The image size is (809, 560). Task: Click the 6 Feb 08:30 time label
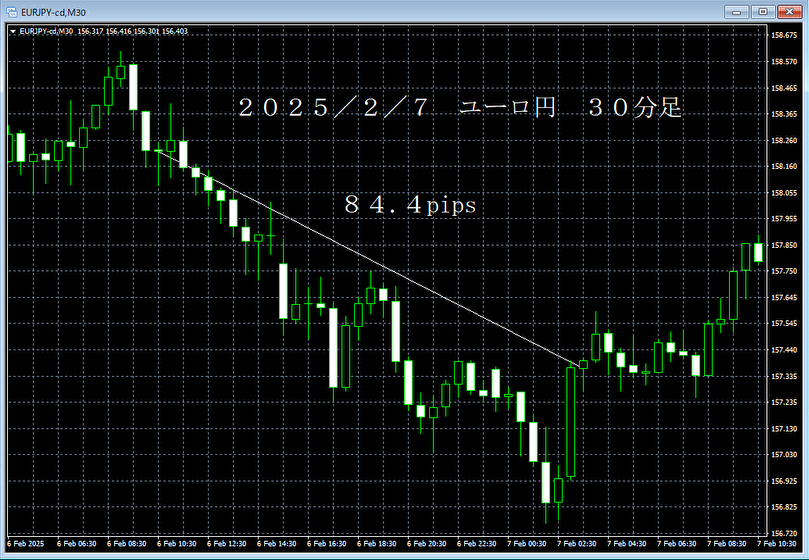[126, 543]
